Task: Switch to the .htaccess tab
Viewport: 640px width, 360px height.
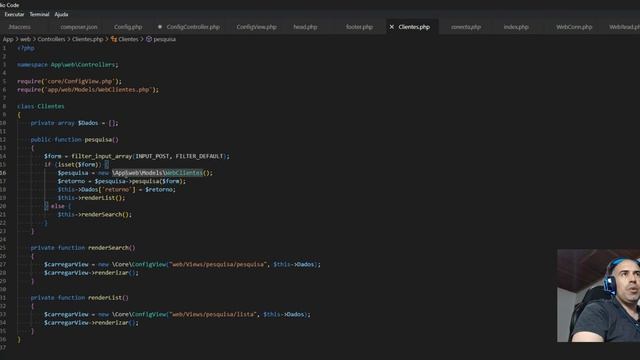Action: pos(20,27)
